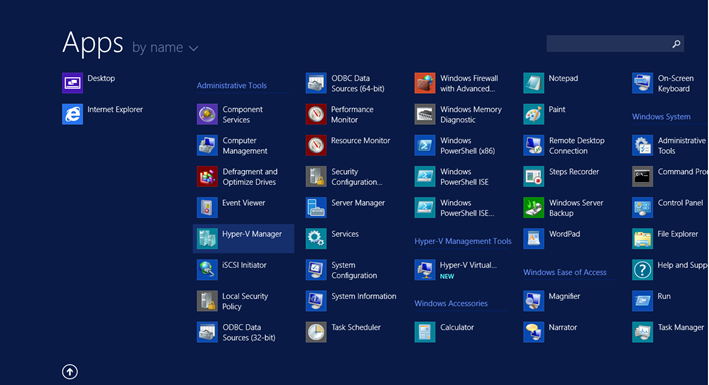
Task: Open File Explorer
Action: click(665, 239)
